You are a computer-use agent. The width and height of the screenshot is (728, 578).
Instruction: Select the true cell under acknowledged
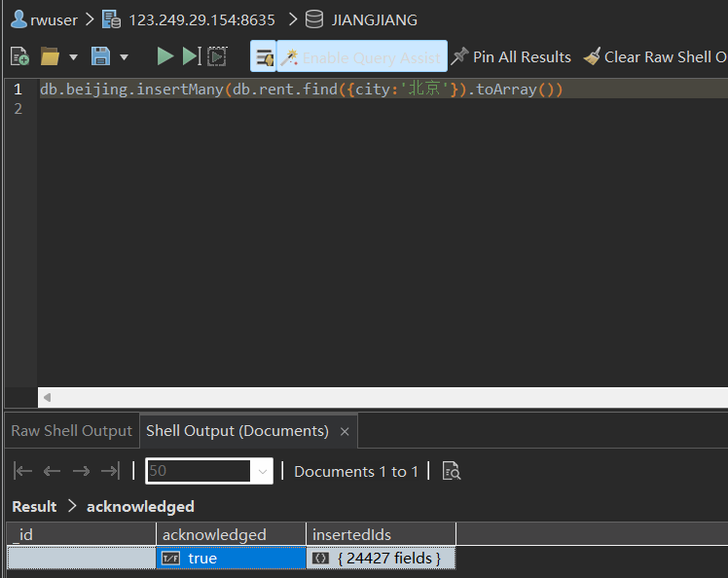pyautogui.click(x=232, y=558)
